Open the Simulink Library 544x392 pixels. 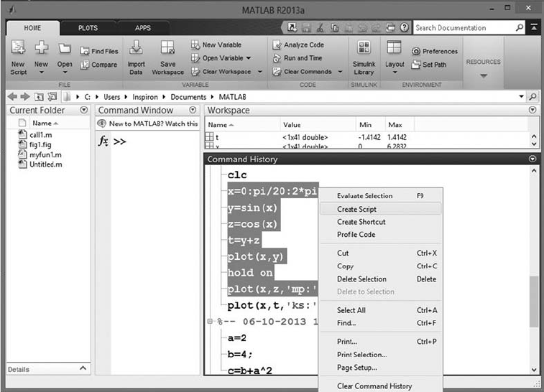click(x=364, y=58)
